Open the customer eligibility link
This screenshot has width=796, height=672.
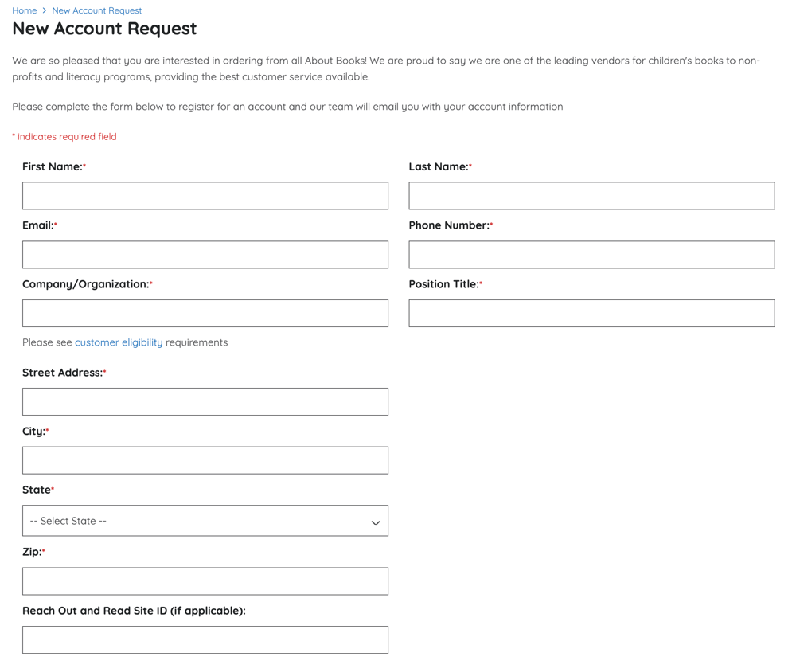119,342
